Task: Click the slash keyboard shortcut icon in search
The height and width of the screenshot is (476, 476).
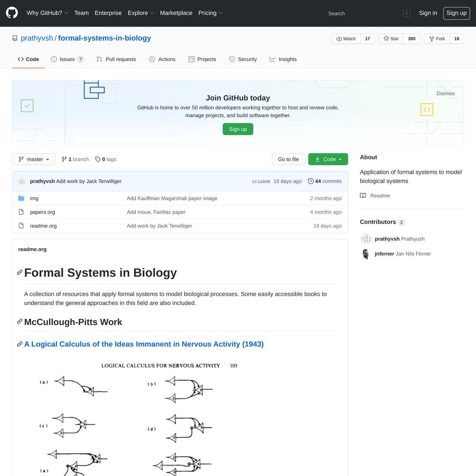Action: pyautogui.click(x=407, y=13)
